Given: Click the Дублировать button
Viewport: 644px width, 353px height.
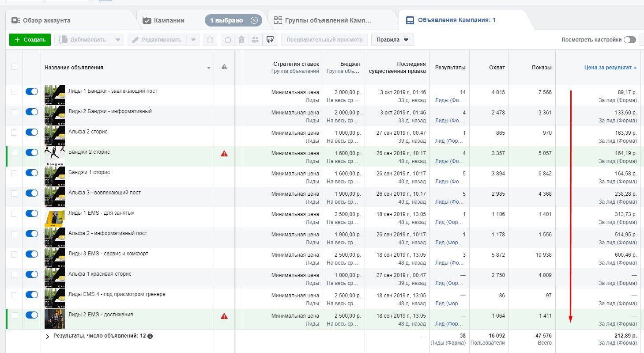Looking at the screenshot, I should click(83, 40).
